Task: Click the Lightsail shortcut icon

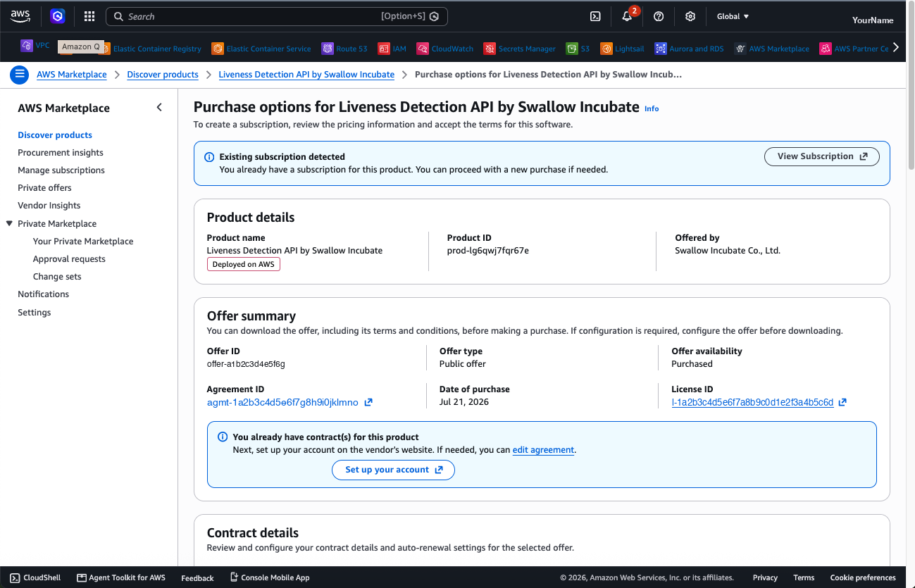Action: [x=606, y=49]
